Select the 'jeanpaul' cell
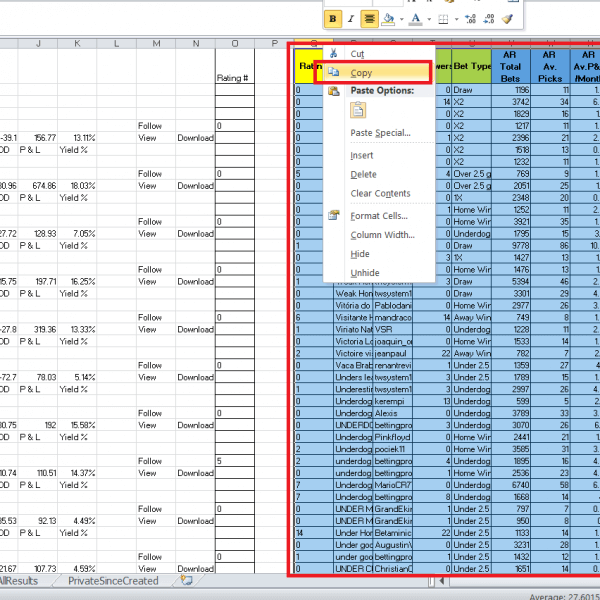This screenshot has width=600, height=600. (393, 354)
